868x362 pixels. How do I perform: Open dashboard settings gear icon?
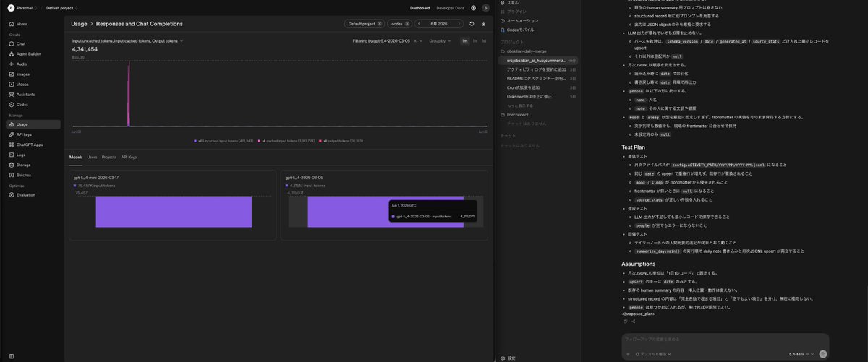pos(473,8)
